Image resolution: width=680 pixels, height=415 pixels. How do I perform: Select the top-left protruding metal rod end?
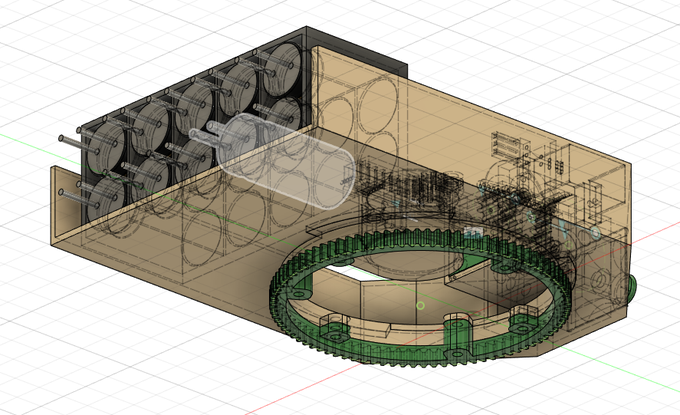pos(62,139)
